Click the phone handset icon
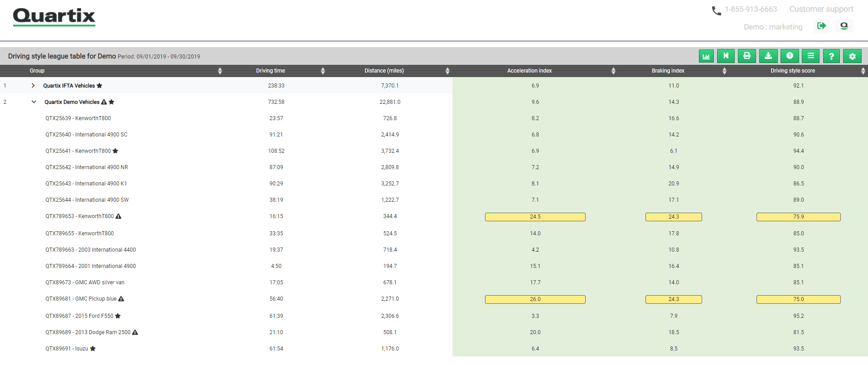This screenshot has width=868, height=365. pyautogui.click(x=716, y=11)
